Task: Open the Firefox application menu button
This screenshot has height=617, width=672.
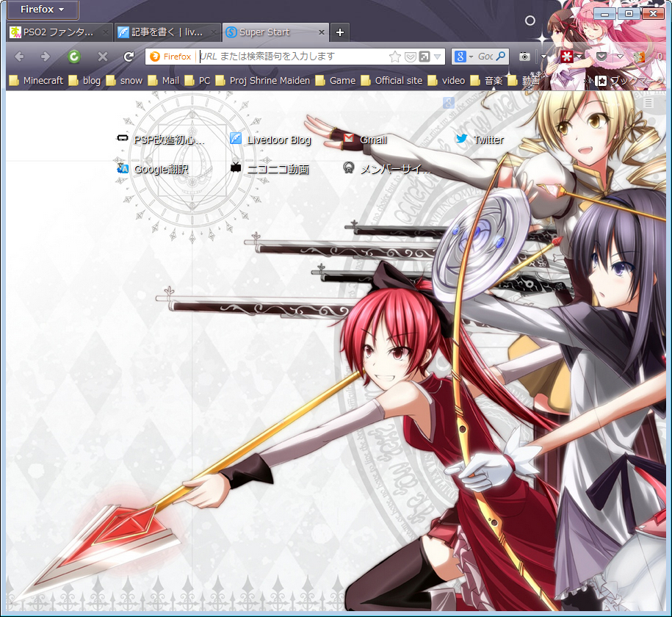Action: 43,10
